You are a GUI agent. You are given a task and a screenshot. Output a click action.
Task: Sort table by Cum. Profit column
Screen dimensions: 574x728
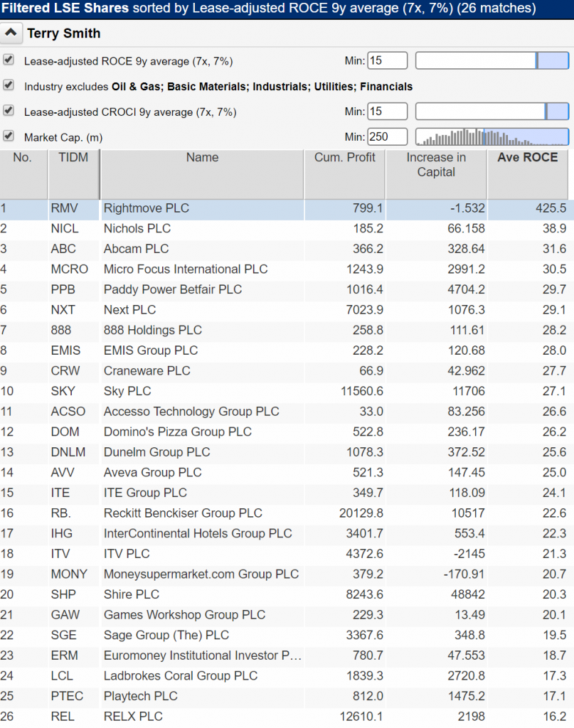point(344,175)
